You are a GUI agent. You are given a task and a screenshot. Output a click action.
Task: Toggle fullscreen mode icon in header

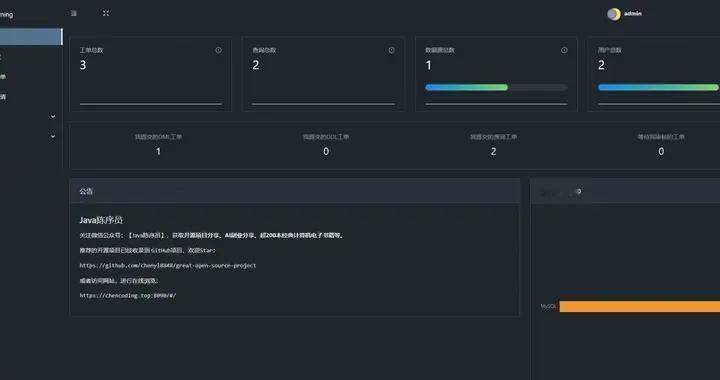point(106,13)
